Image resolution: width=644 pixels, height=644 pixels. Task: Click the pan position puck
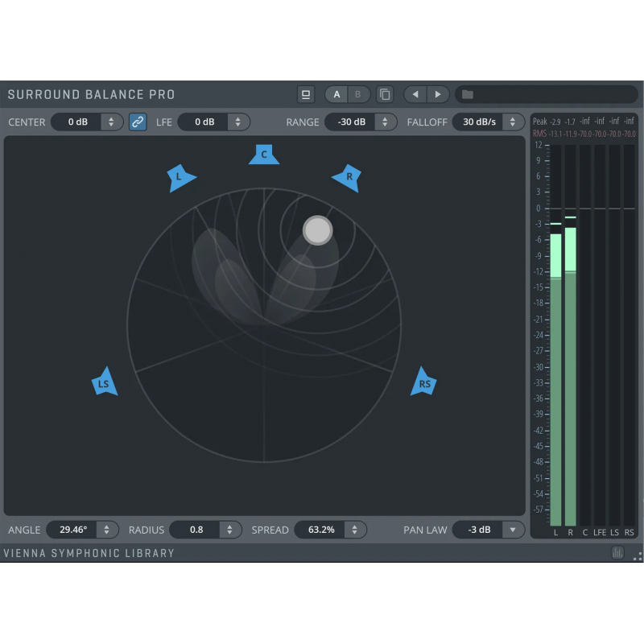coord(317,230)
